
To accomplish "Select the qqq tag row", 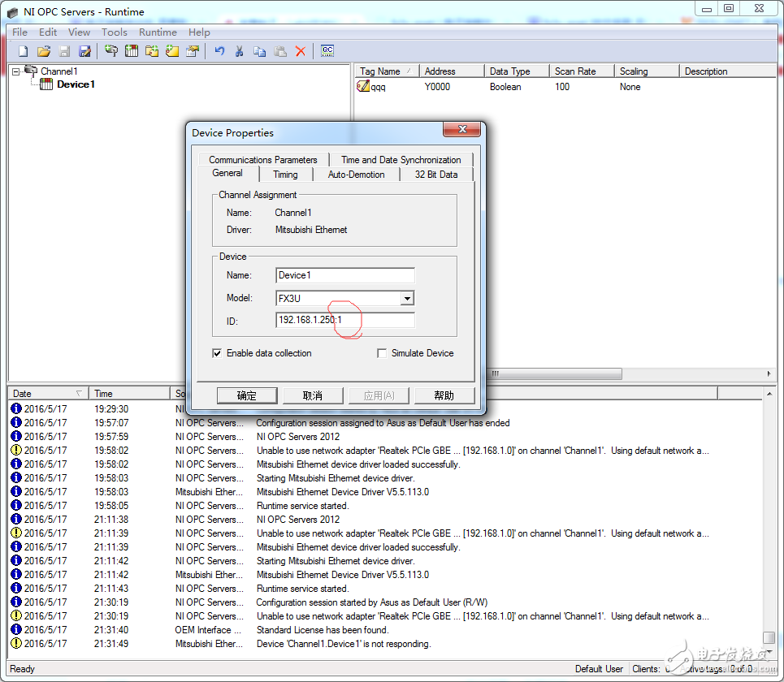I will 565,87.
